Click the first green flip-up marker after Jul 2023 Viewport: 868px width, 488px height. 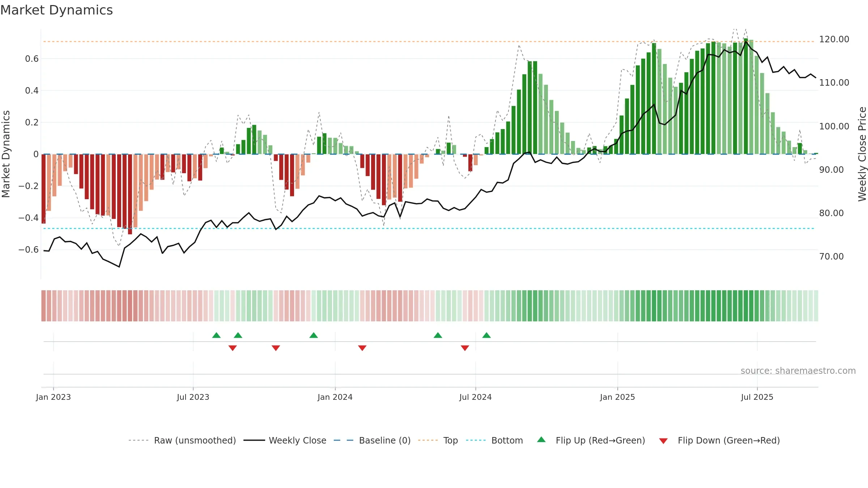[216, 335]
